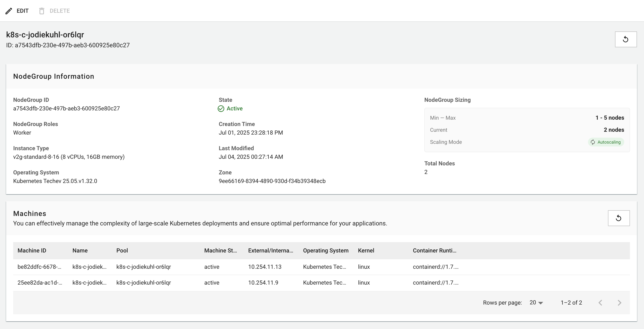Click the Active state checkmark icon

pos(221,109)
